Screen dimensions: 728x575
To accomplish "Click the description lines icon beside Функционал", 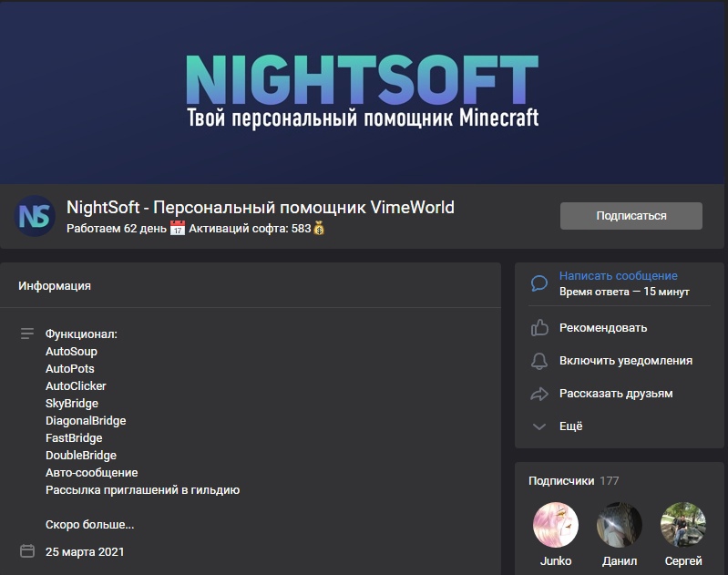I will click(27, 334).
